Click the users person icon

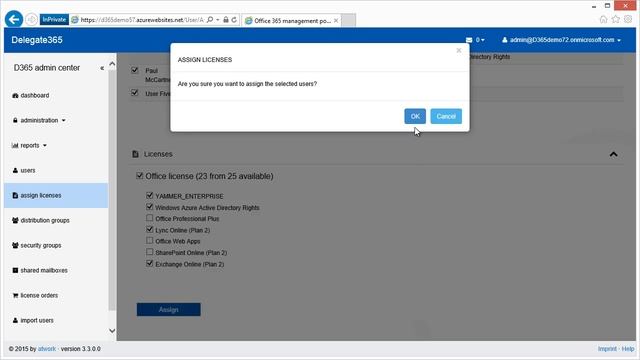15,170
